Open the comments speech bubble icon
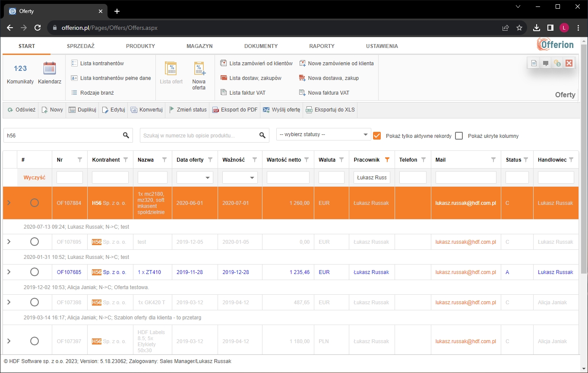This screenshot has width=588, height=373. tap(545, 63)
